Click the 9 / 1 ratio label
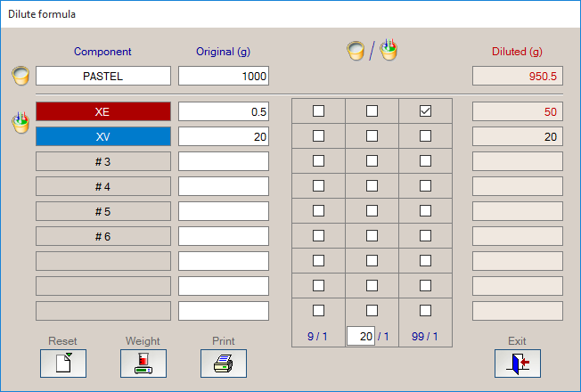This screenshot has width=581, height=392. click(317, 336)
